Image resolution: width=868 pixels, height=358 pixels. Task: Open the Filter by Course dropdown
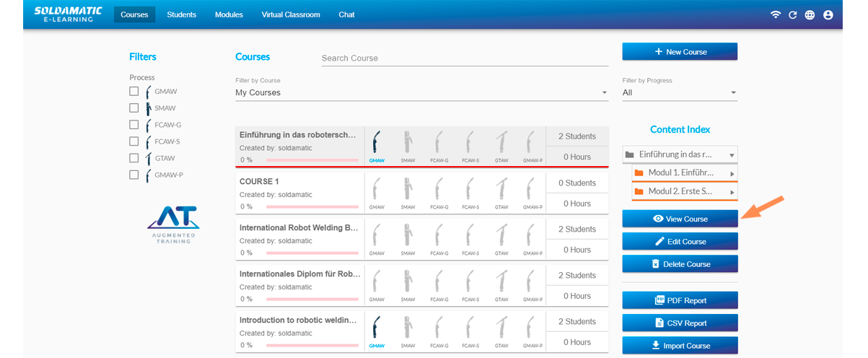point(421,92)
